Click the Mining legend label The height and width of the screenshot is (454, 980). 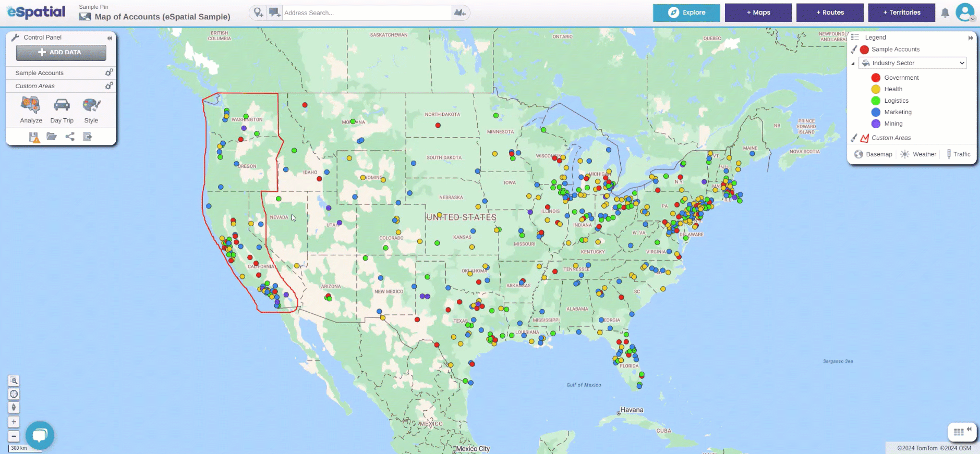coord(893,124)
